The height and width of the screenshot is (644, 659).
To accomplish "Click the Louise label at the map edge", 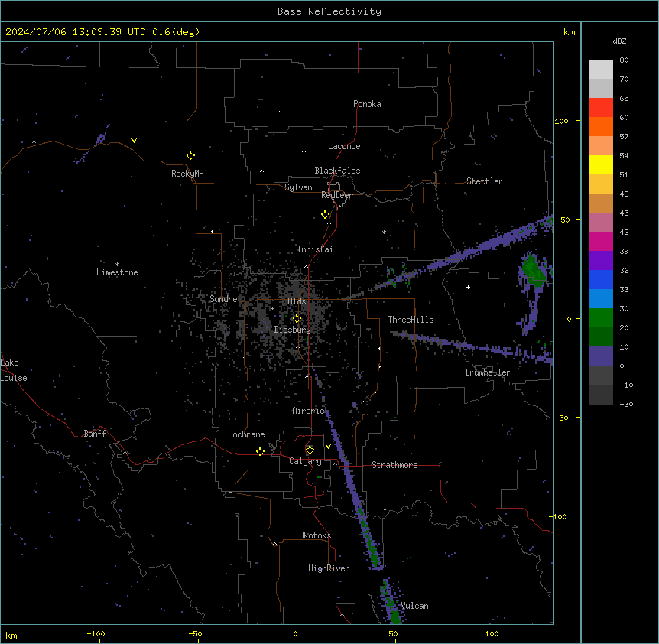I will 14,378.
